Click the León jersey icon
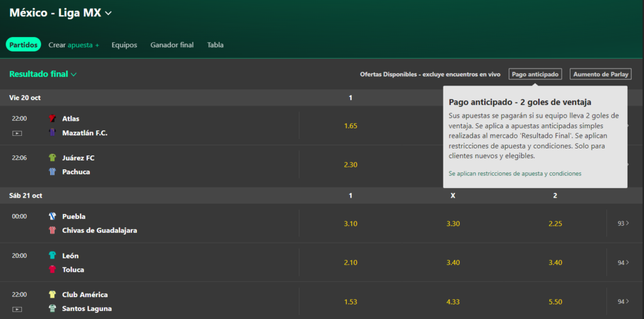 pos(52,255)
